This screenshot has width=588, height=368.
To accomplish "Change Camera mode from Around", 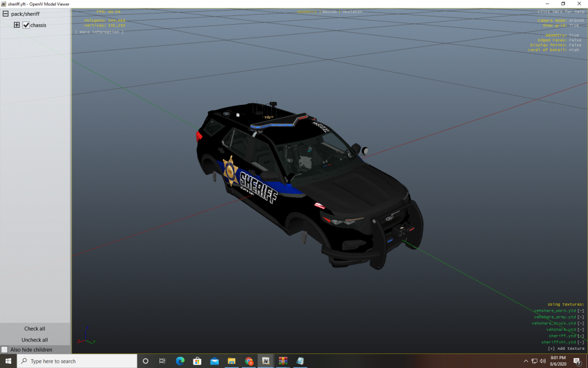I will click(576, 21).
